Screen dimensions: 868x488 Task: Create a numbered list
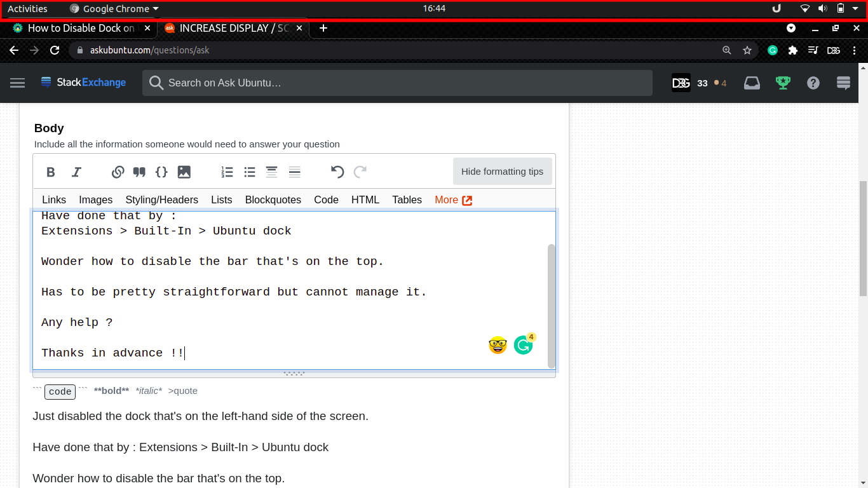click(x=227, y=172)
